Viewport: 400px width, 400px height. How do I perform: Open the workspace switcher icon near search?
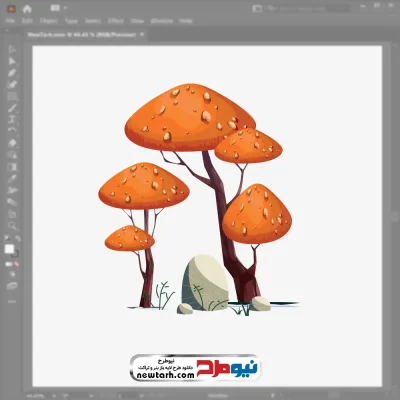[257, 9]
